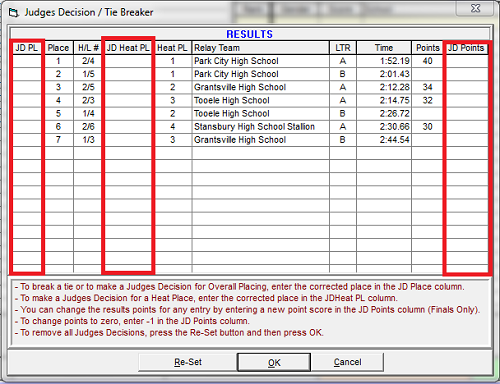Click the JD Heat PL column header
Screen dimensions: 500x384
pos(128,48)
